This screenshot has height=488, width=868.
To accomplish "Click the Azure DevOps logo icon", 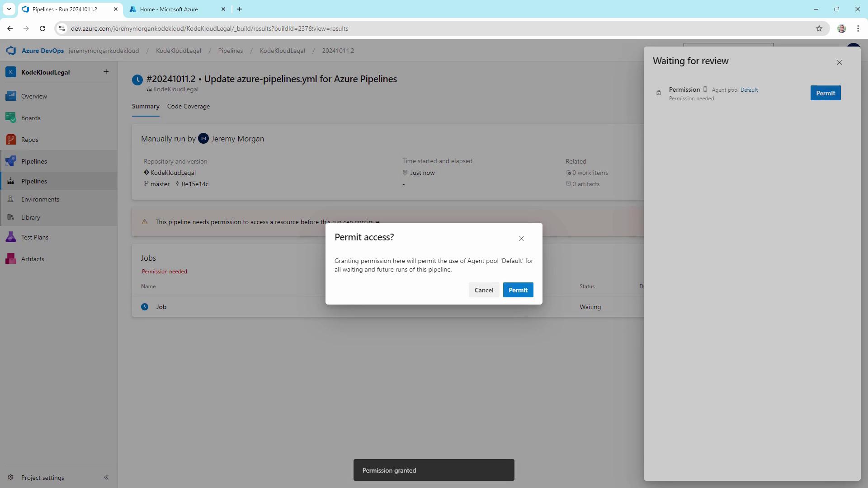I will pyautogui.click(x=11, y=51).
